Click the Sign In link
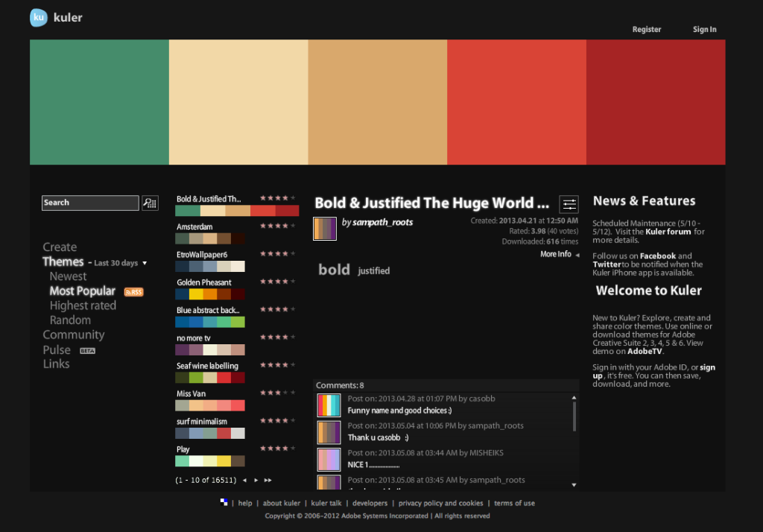This screenshot has height=532, width=763. point(705,29)
